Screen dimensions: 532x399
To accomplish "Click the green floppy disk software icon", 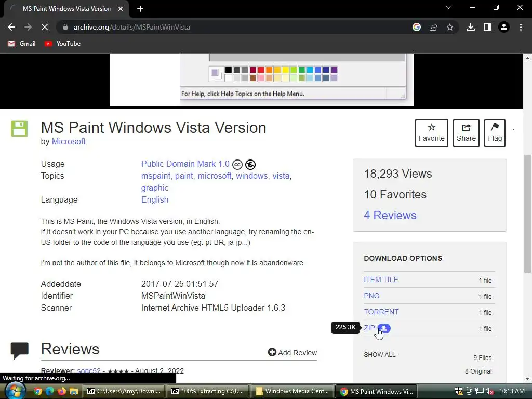I will 19,128.
